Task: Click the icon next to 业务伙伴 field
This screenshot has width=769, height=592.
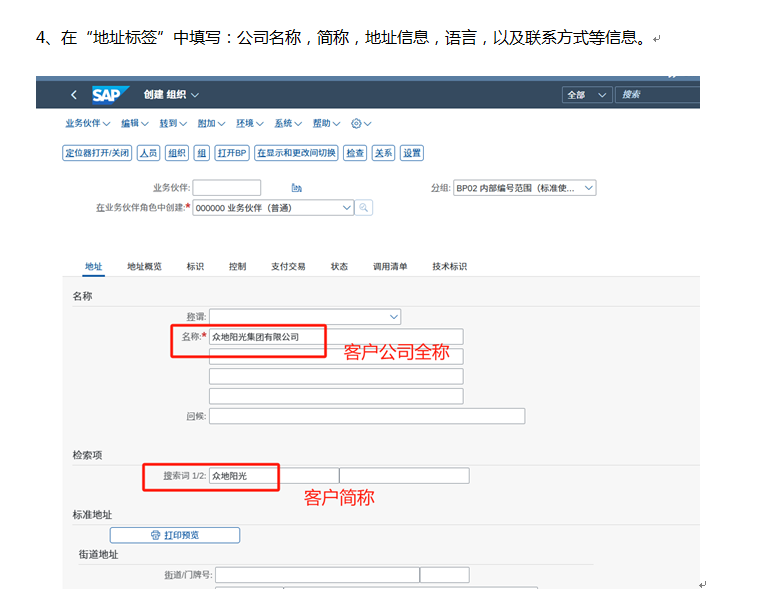Action: [x=296, y=188]
